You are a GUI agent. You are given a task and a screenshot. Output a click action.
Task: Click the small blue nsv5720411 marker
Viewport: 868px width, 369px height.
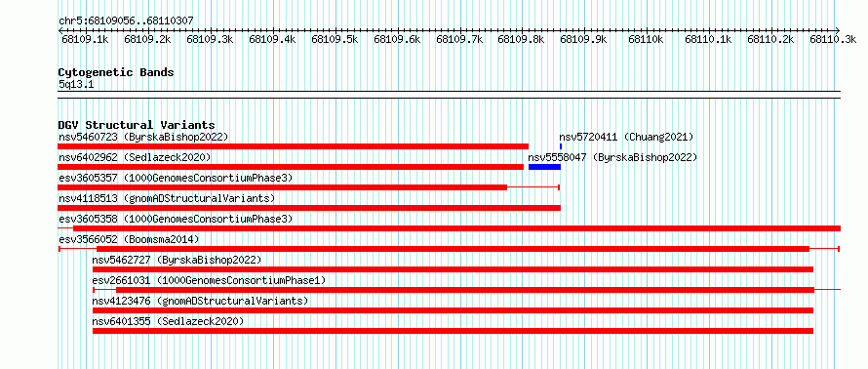[x=561, y=146]
